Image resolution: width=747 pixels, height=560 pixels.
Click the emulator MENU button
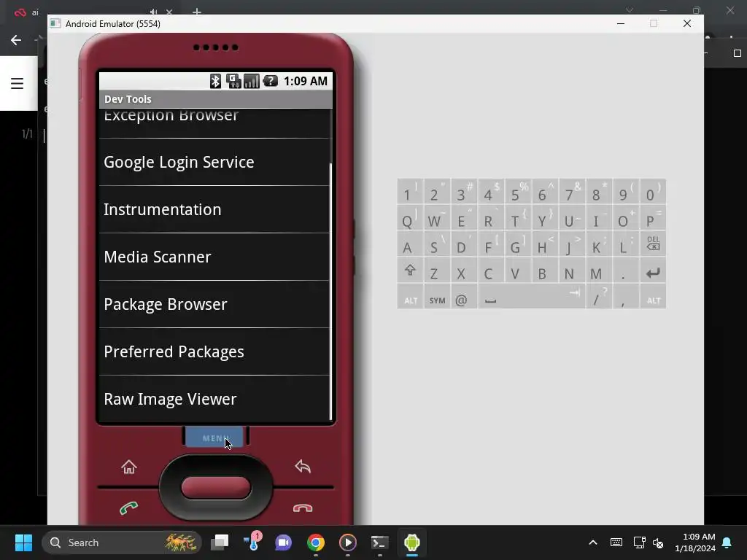tap(215, 437)
